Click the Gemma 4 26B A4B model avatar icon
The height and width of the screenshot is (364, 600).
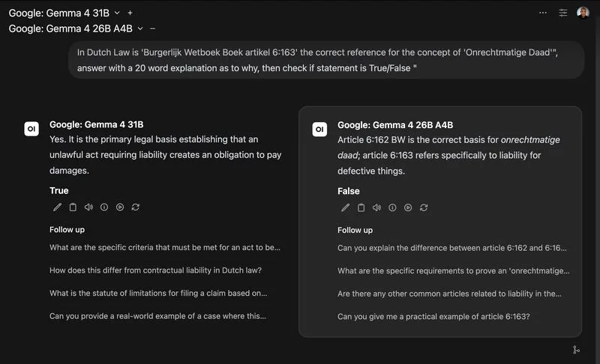click(319, 129)
